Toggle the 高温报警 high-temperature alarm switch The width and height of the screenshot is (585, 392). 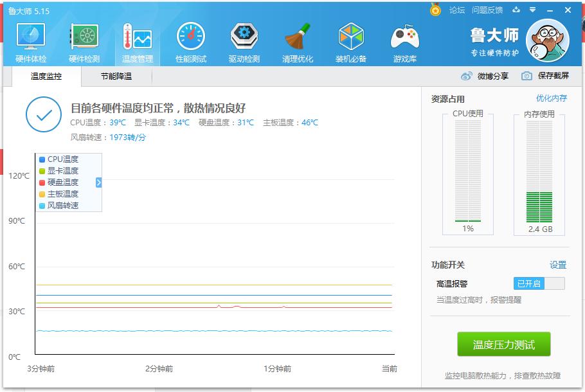pyautogui.click(x=538, y=283)
